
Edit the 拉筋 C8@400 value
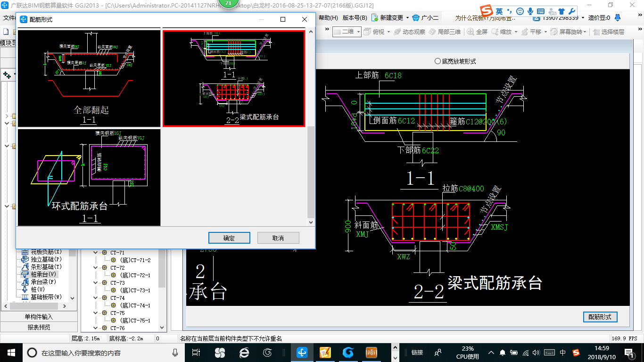coord(471,189)
